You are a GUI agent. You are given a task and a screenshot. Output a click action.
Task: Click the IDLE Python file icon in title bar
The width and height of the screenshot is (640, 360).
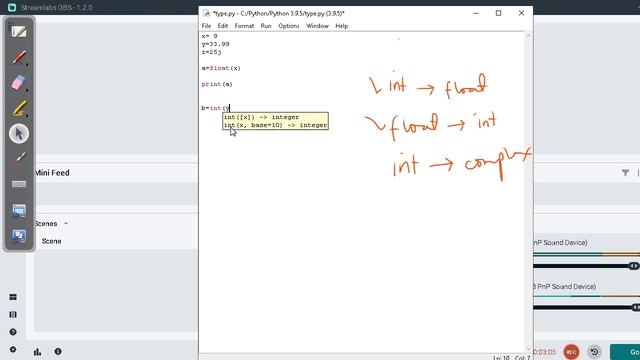click(207, 13)
